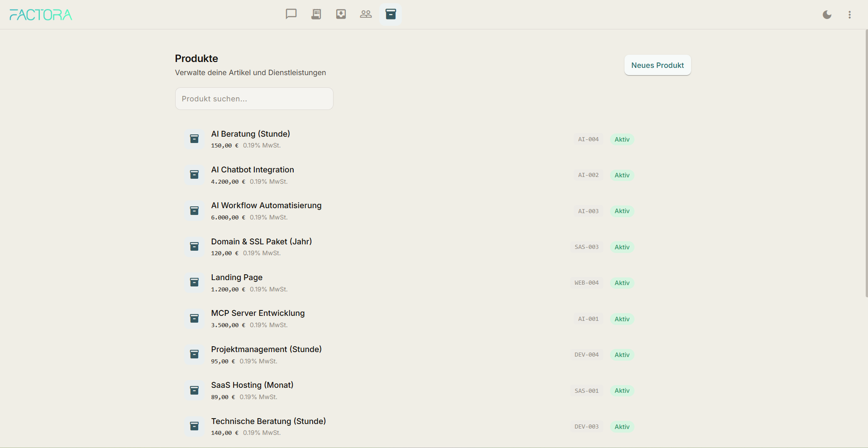The height and width of the screenshot is (448, 868).
Task: Open the AI Chatbot Integration product
Action: [x=253, y=170]
